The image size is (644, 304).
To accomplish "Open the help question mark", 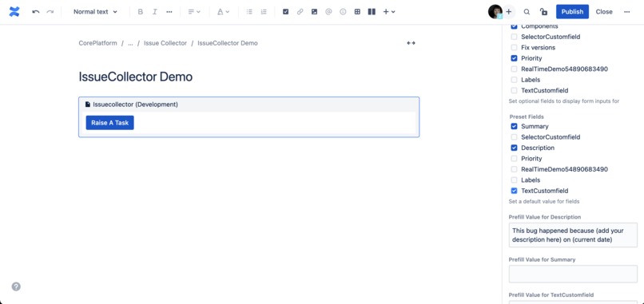I will 16,286.
